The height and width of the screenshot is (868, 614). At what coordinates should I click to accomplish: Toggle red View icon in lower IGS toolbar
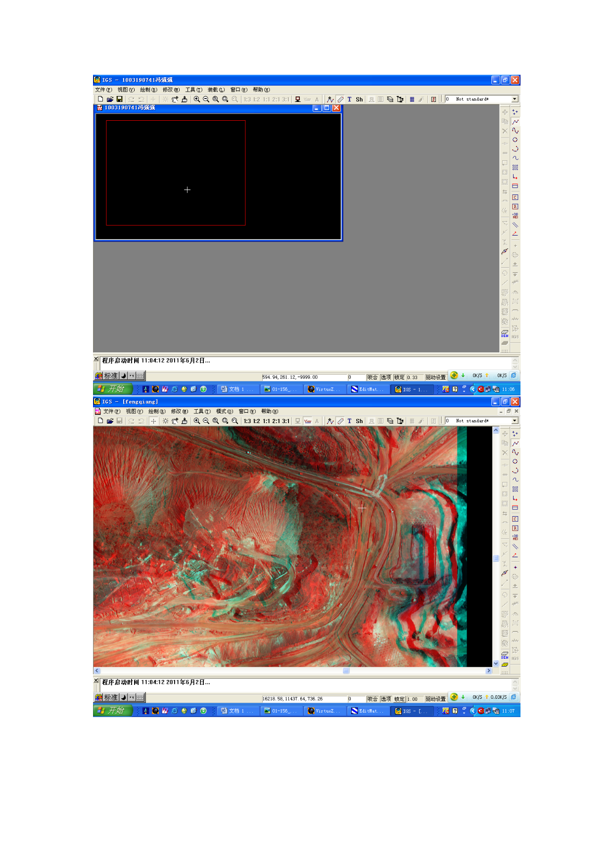point(308,421)
